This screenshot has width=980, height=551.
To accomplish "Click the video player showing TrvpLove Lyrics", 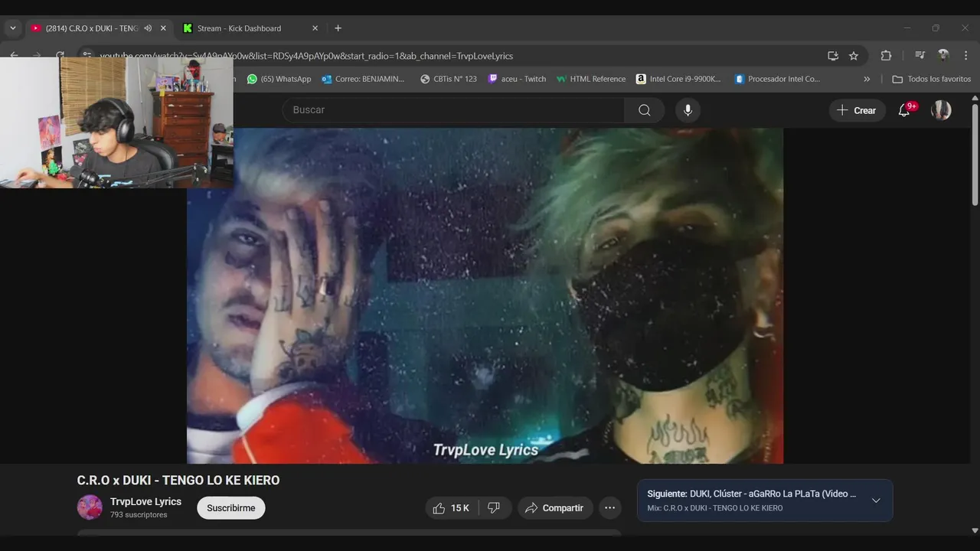I will tap(485, 295).
